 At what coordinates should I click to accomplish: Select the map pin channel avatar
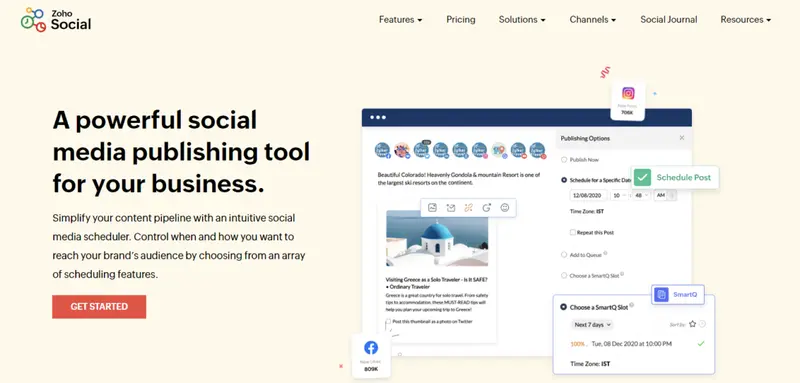[x=498, y=150]
